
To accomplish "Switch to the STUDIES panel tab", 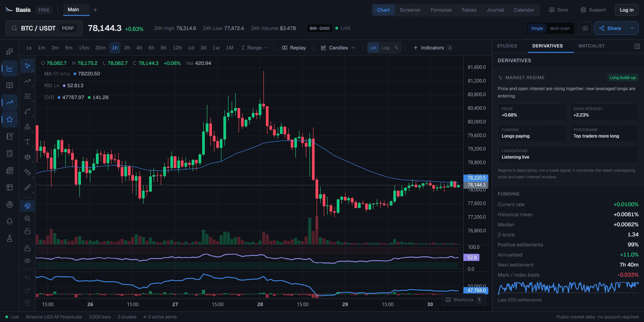I will 507,46.
